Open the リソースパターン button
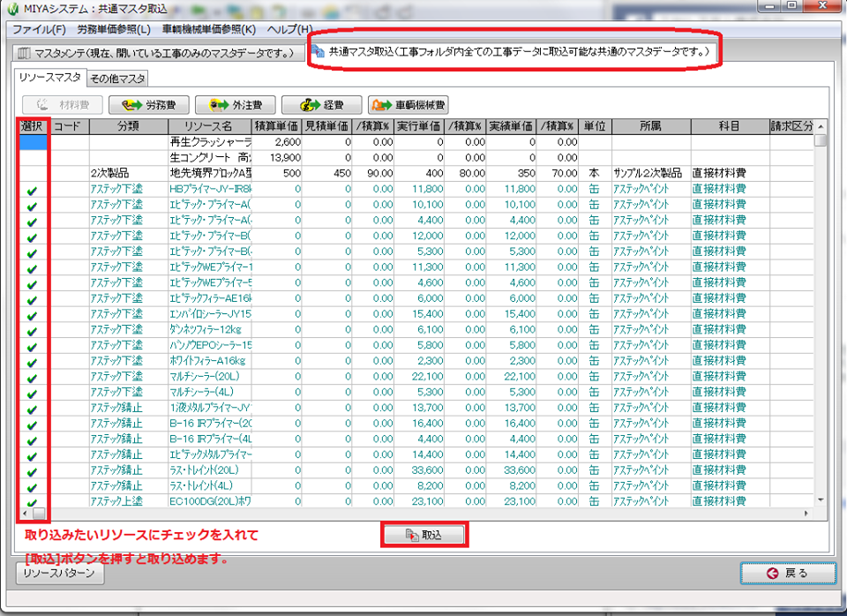 [60, 574]
